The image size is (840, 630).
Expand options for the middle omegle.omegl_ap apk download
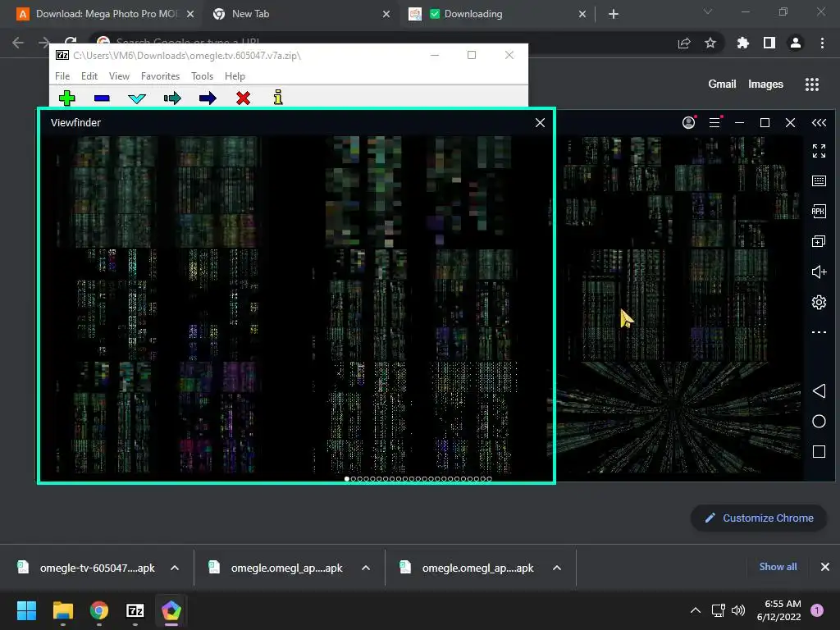click(x=366, y=568)
